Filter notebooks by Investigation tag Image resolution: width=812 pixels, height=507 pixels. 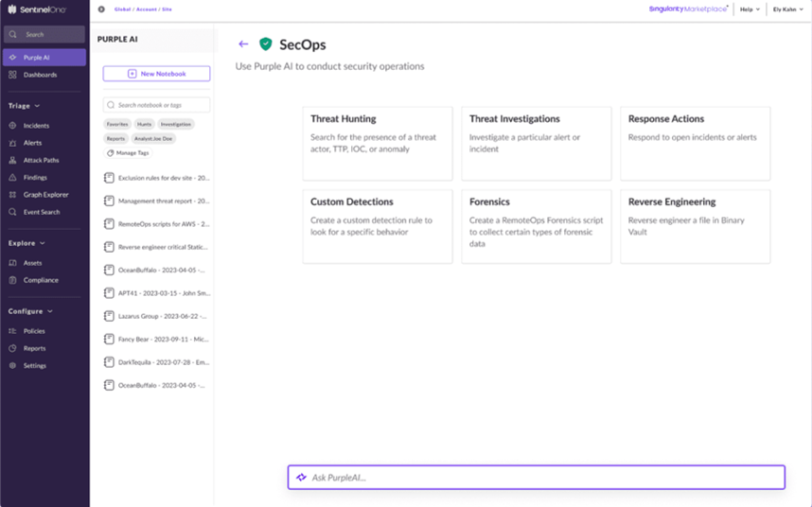pyautogui.click(x=175, y=124)
